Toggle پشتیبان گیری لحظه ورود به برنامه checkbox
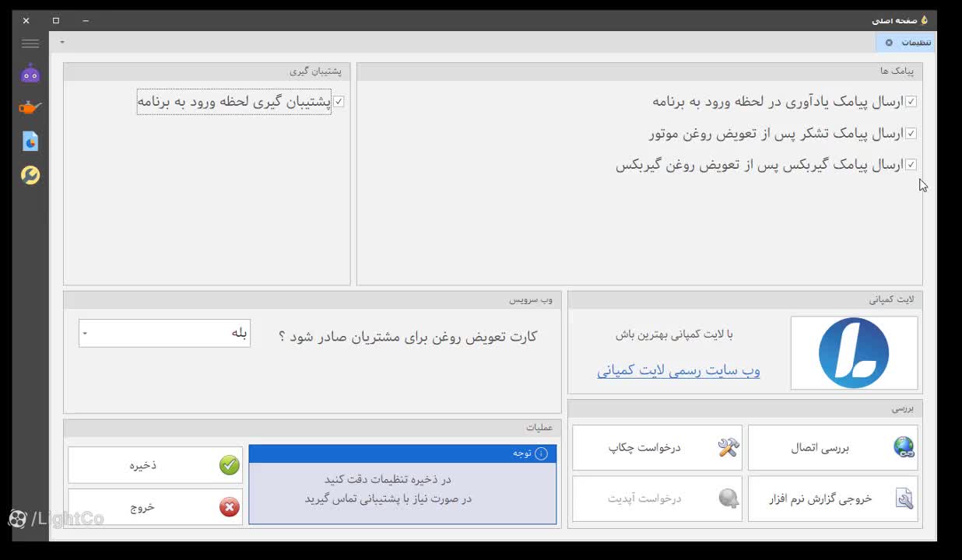The height and width of the screenshot is (560, 962). pyautogui.click(x=339, y=102)
